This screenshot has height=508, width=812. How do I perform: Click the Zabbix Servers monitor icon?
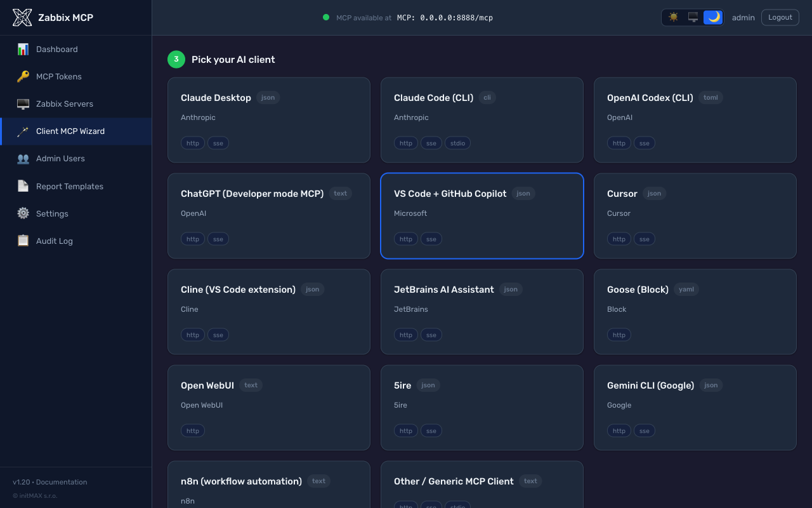tap(23, 104)
